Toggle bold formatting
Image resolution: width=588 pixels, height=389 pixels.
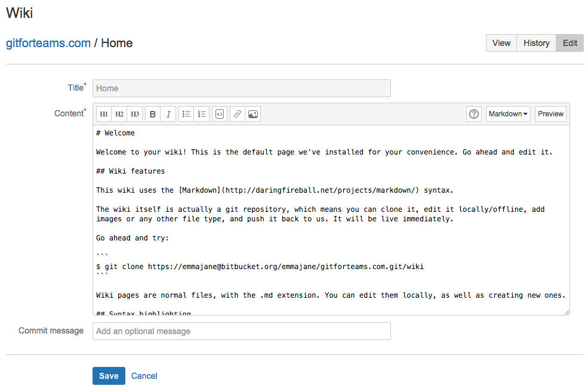tap(152, 113)
